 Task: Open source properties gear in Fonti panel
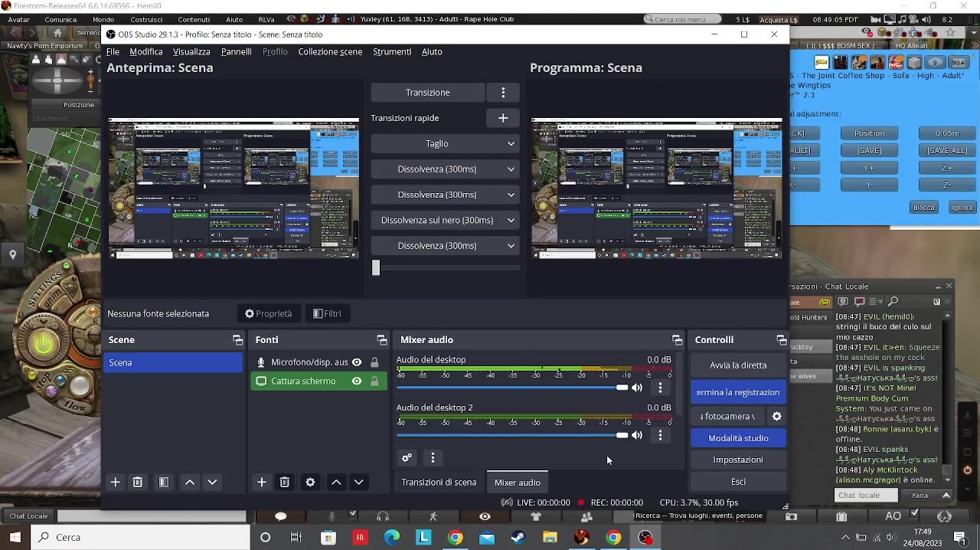click(x=310, y=482)
